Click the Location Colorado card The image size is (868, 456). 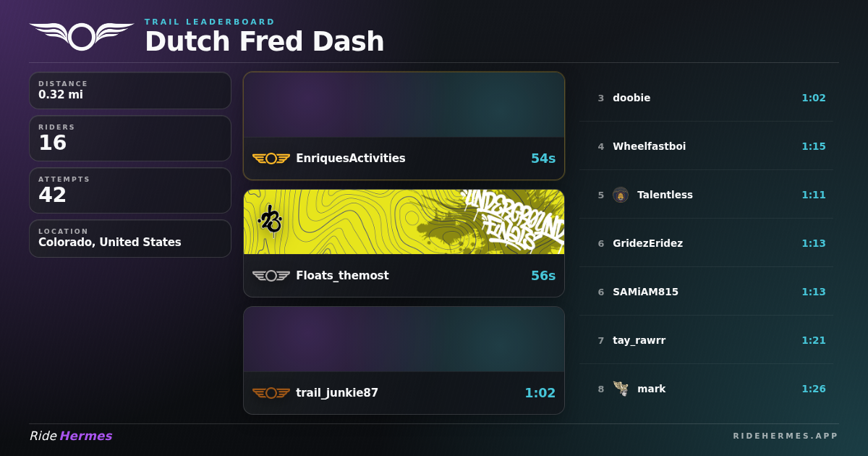click(130, 239)
